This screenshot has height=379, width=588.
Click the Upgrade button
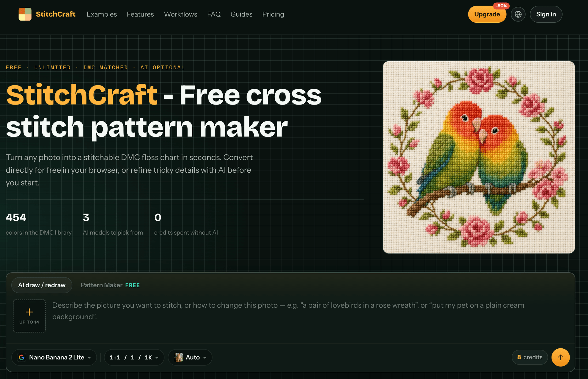(487, 14)
